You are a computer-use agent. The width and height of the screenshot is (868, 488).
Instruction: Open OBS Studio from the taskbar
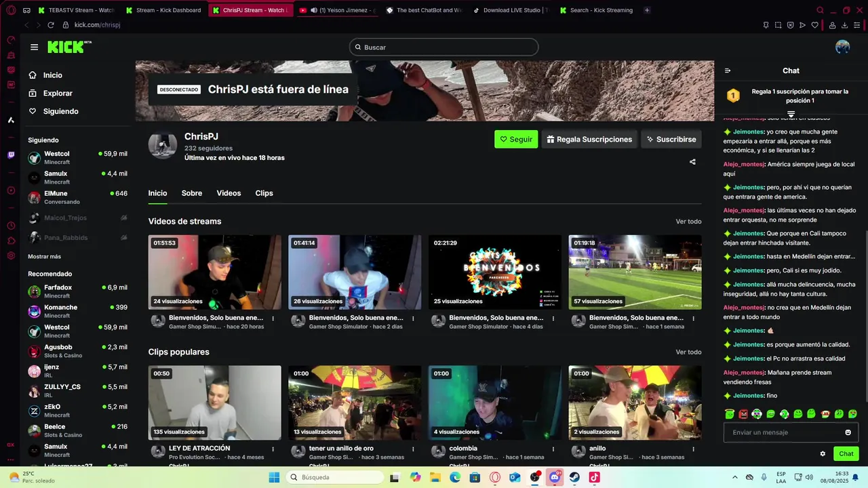[x=535, y=477]
